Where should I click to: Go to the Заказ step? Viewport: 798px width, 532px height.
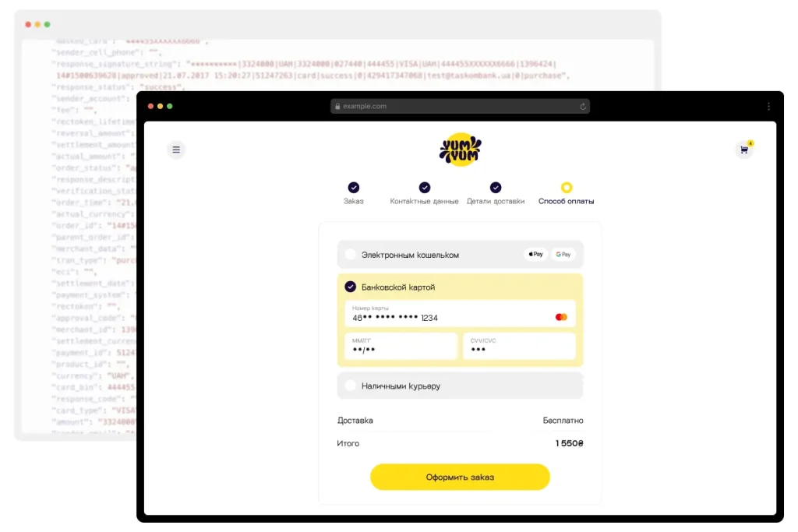[x=353, y=193]
